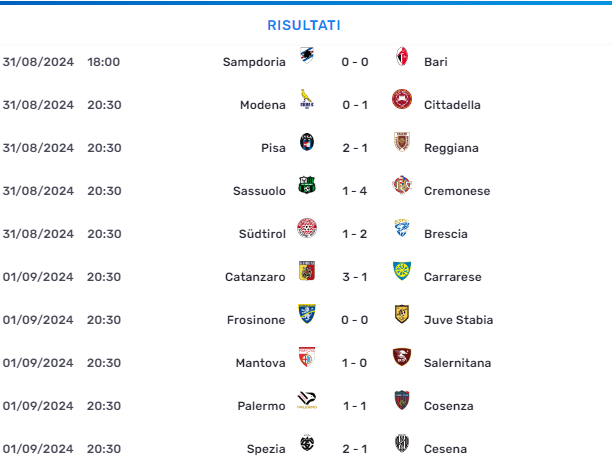Screen dimensions: 612x470
Task: Click the Pisa 2 - 1 Reggiana score
Action: (x=354, y=148)
